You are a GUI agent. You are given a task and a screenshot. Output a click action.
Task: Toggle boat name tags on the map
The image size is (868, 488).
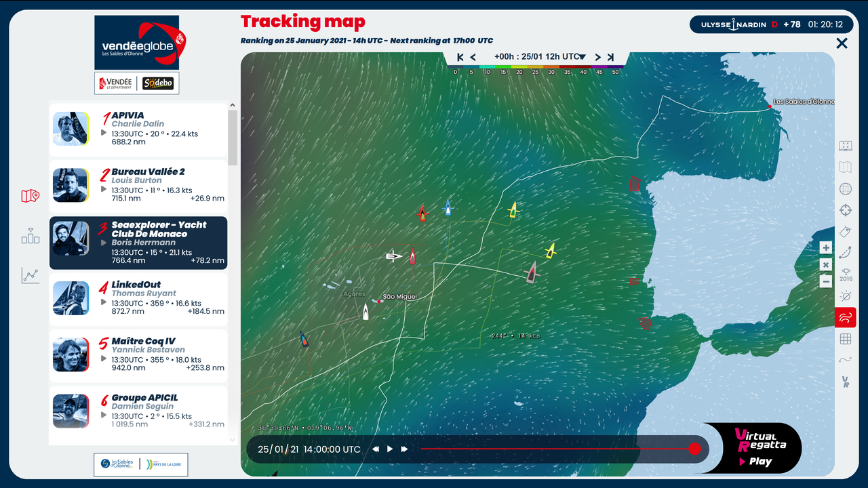coord(845,231)
